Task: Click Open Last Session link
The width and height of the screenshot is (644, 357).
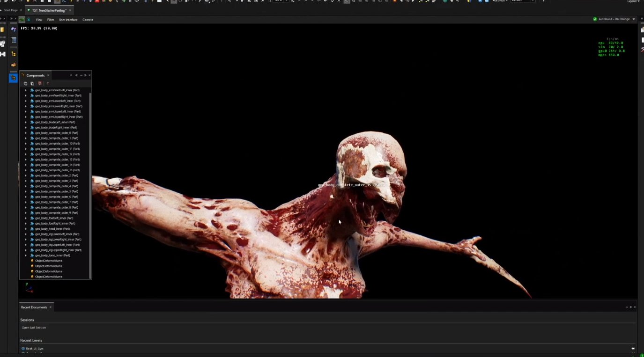Action: pos(34,328)
